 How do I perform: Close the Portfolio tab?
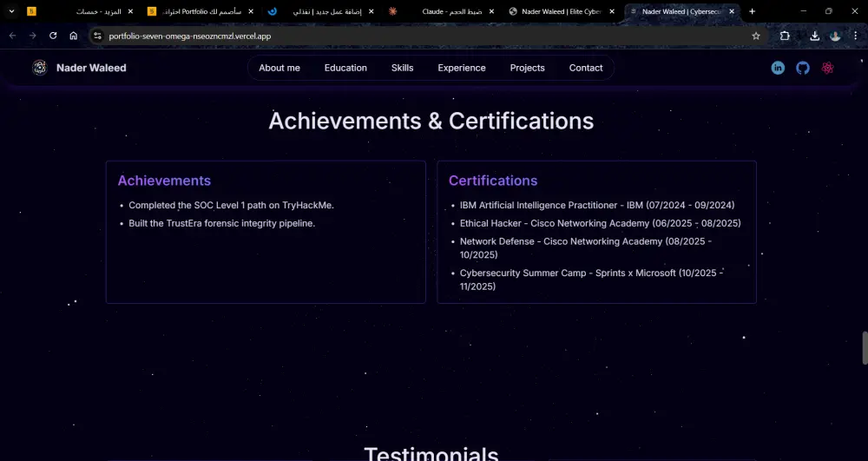251,11
